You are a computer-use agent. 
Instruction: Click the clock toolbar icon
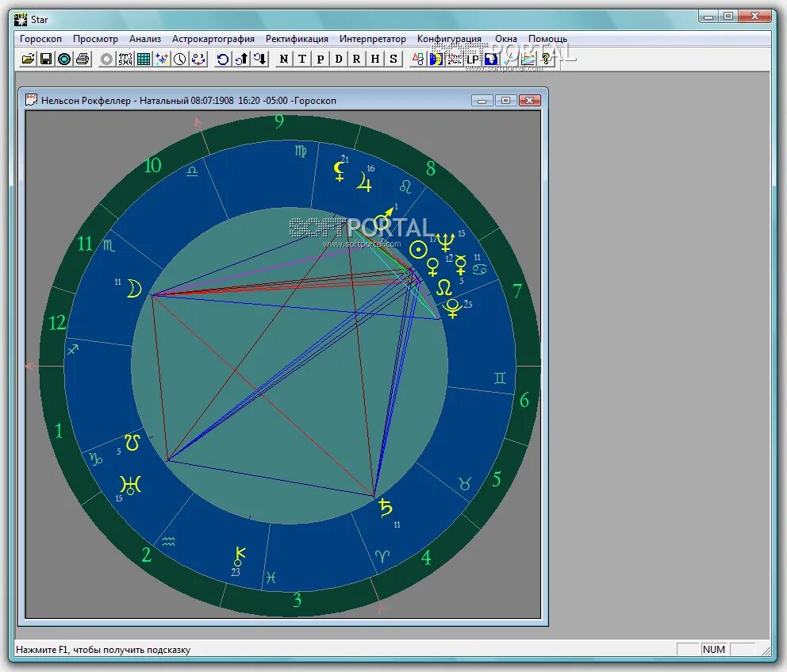(x=179, y=60)
